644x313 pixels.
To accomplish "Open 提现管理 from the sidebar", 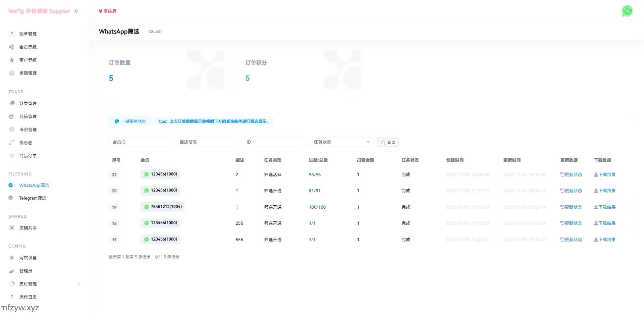I will pos(28,73).
